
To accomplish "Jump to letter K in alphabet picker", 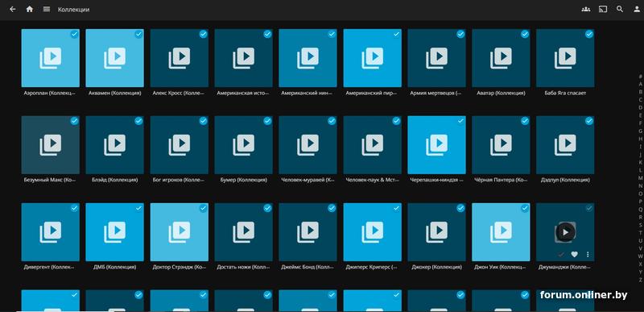I will (x=640, y=162).
